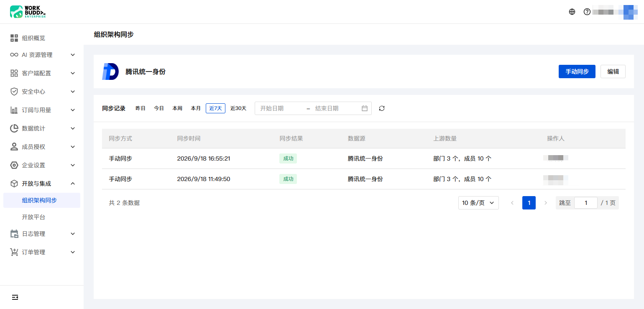
Task: Expand 安全中心 submenu chevron
Action: [x=73, y=92]
